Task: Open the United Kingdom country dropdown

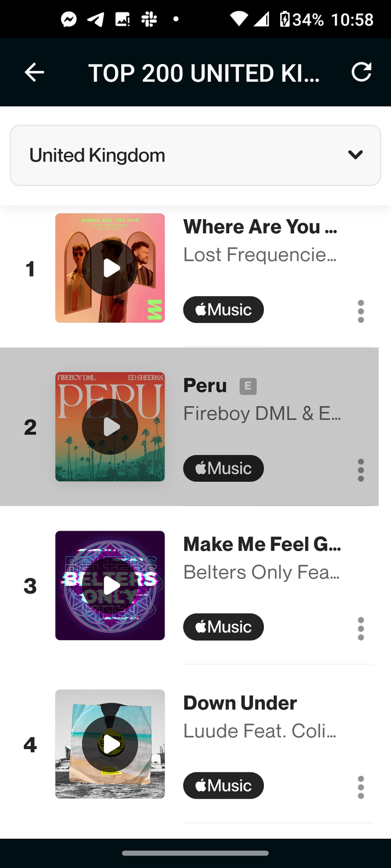Action: [x=195, y=155]
